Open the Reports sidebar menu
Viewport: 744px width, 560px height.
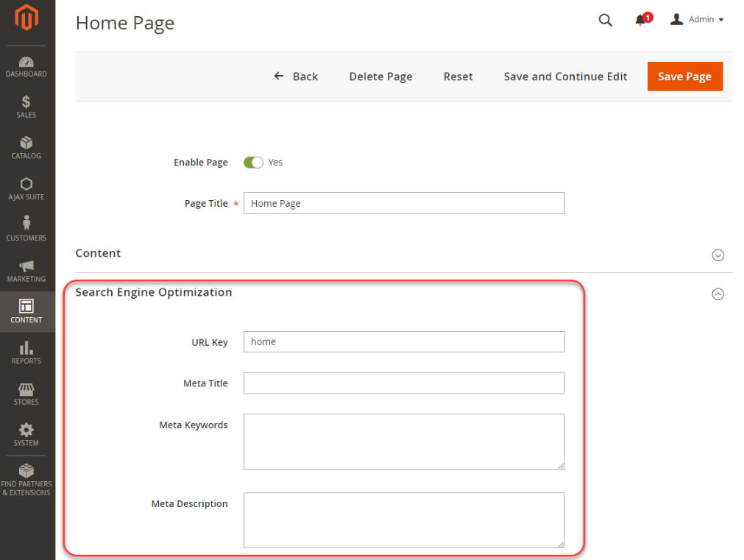click(26, 353)
